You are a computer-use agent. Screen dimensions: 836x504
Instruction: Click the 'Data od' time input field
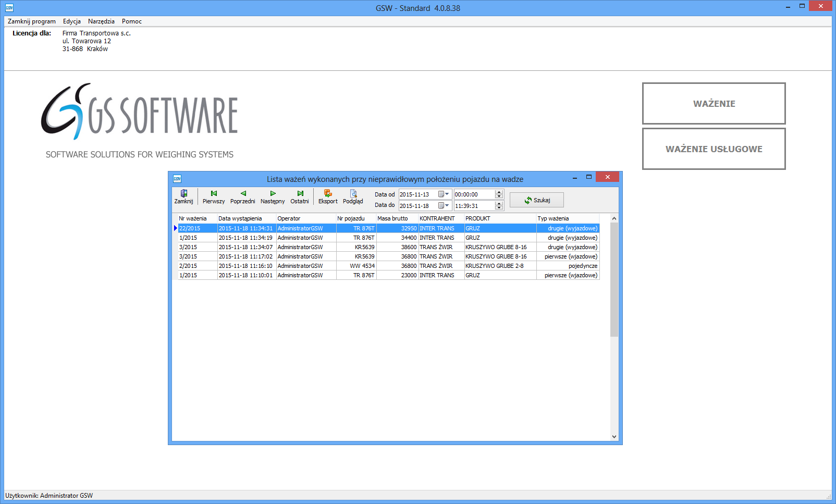coord(473,194)
